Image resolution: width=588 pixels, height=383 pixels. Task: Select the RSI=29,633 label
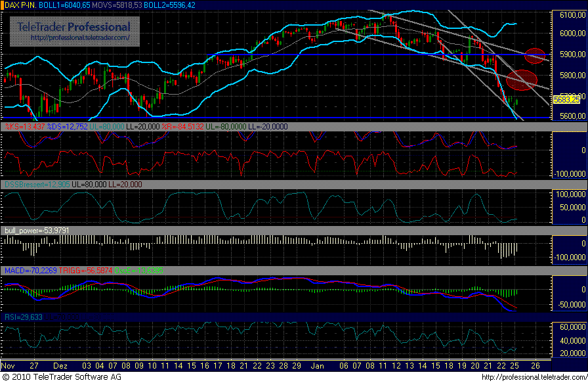23,317
